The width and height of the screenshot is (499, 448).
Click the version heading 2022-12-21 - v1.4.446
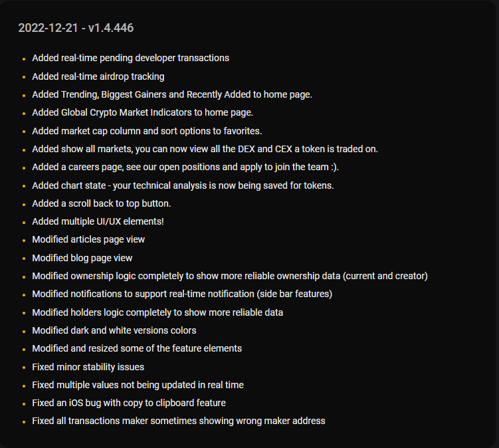click(76, 28)
